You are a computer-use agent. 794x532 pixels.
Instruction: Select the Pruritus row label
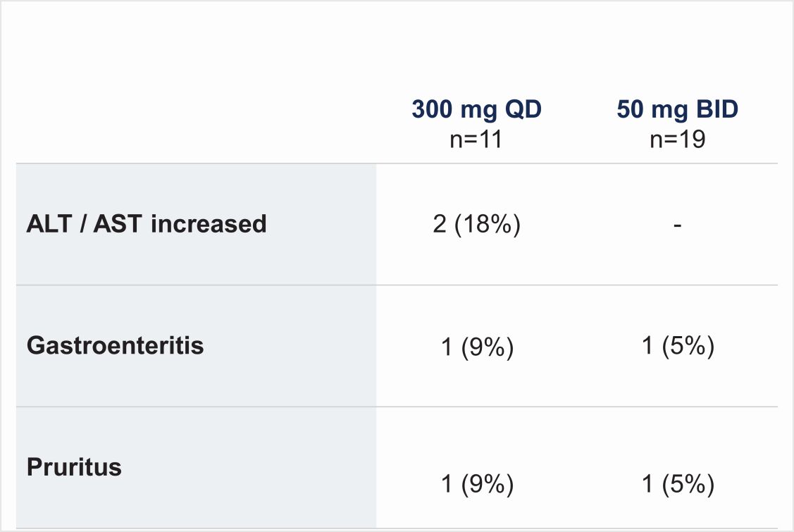pos(74,467)
